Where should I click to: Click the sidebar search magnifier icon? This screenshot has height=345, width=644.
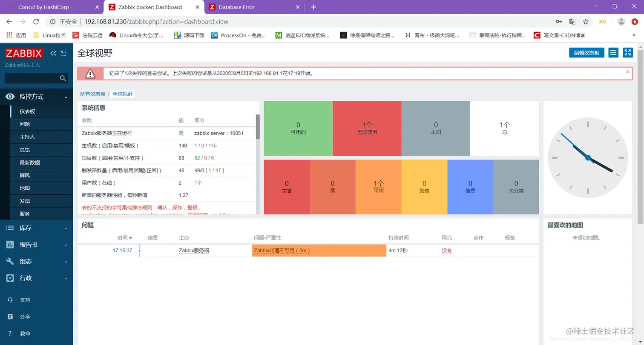(63, 78)
